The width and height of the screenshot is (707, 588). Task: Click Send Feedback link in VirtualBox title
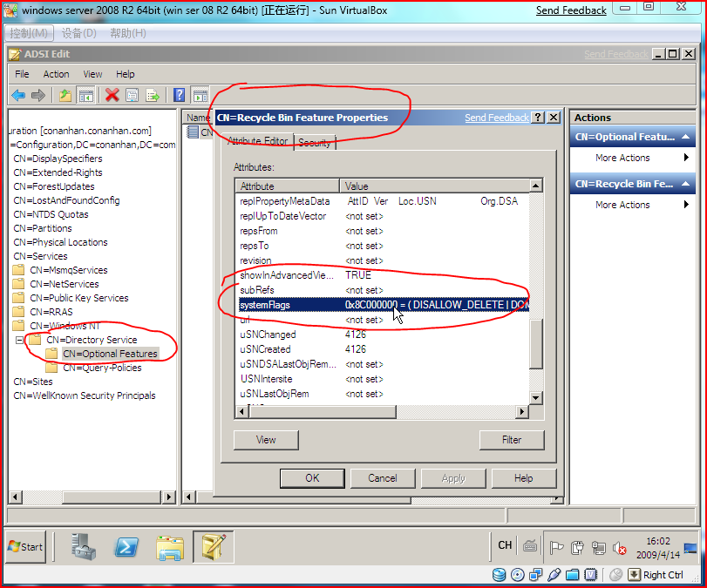[571, 10]
